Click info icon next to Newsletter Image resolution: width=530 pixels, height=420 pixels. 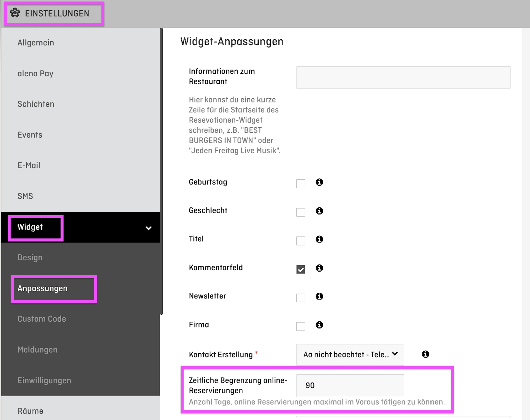(319, 296)
